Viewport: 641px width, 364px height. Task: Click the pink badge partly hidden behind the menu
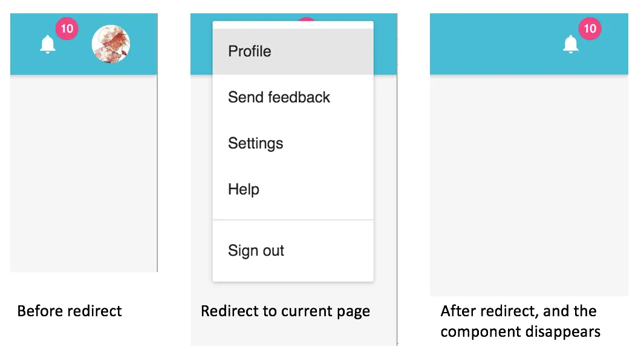(x=307, y=19)
